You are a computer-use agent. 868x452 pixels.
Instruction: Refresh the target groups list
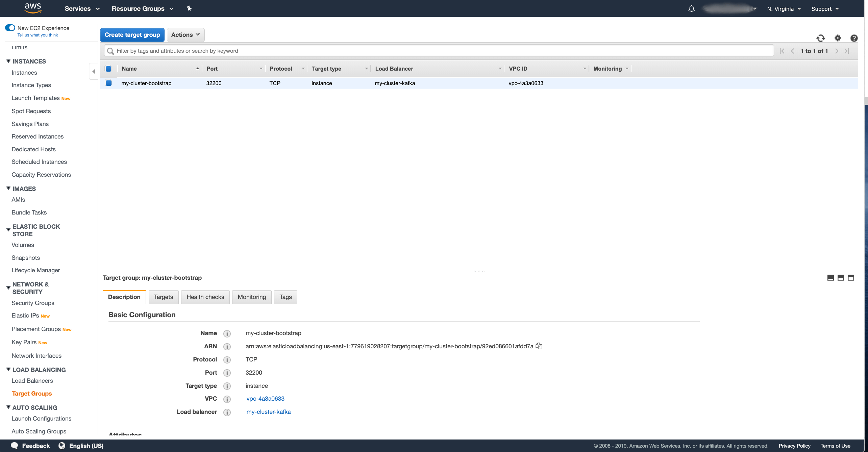point(821,38)
